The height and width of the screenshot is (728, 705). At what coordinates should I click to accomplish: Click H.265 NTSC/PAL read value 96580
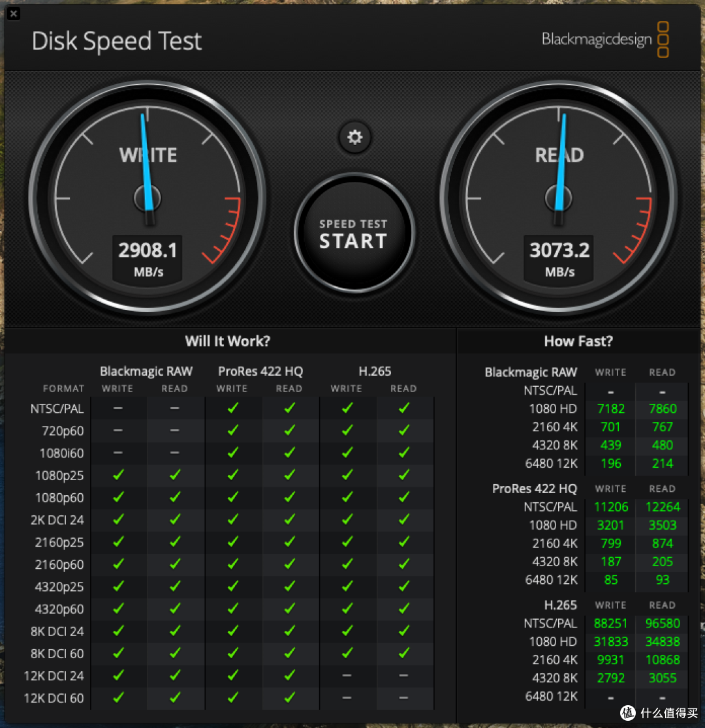(x=663, y=623)
